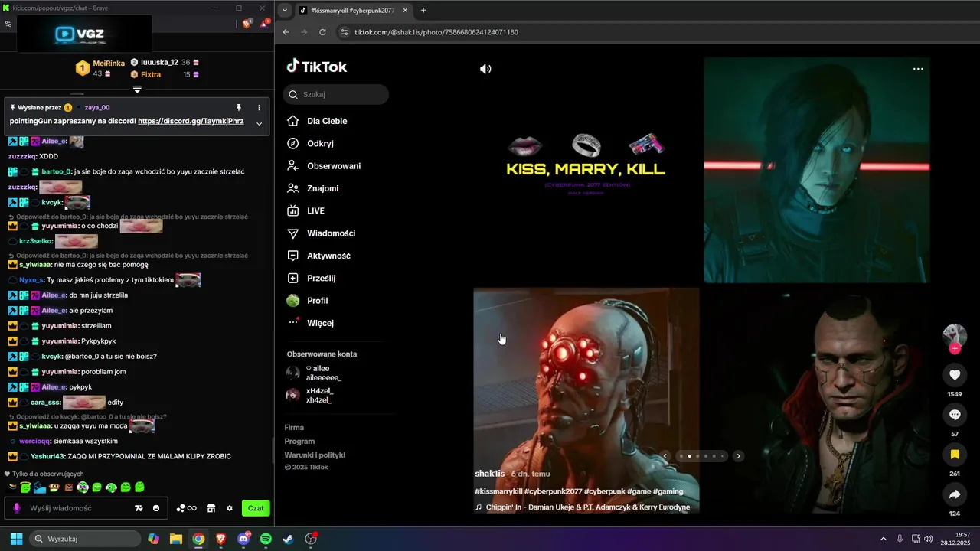
Task: Open pinned message three-dot menu
Action: [x=259, y=108]
